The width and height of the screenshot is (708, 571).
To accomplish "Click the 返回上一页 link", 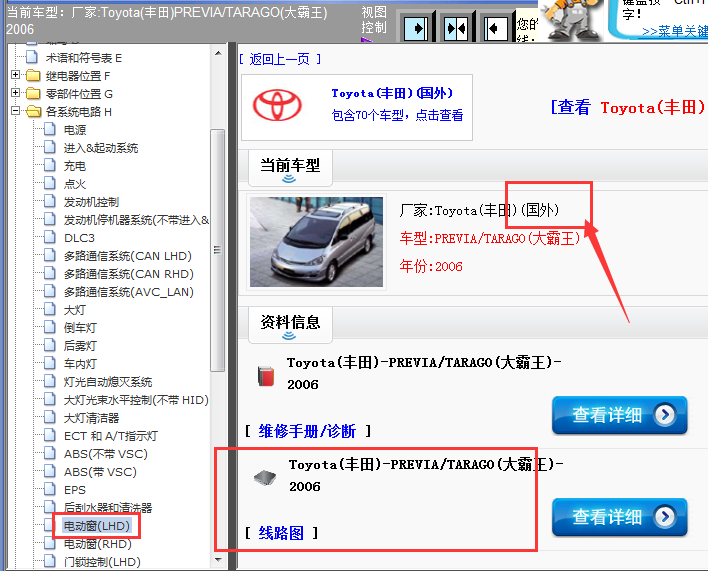I will click(x=280, y=59).
